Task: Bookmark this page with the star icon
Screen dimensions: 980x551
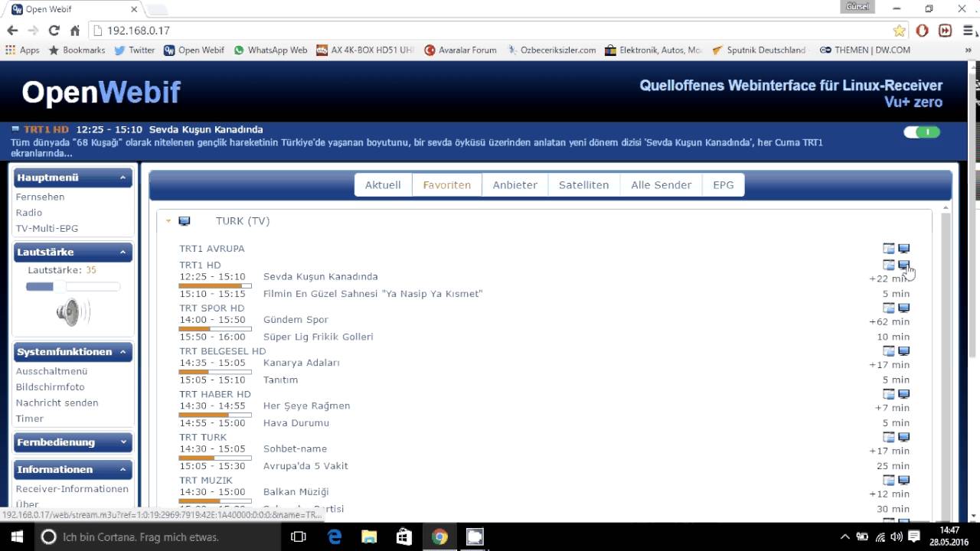Action: [x=899, y=31]
